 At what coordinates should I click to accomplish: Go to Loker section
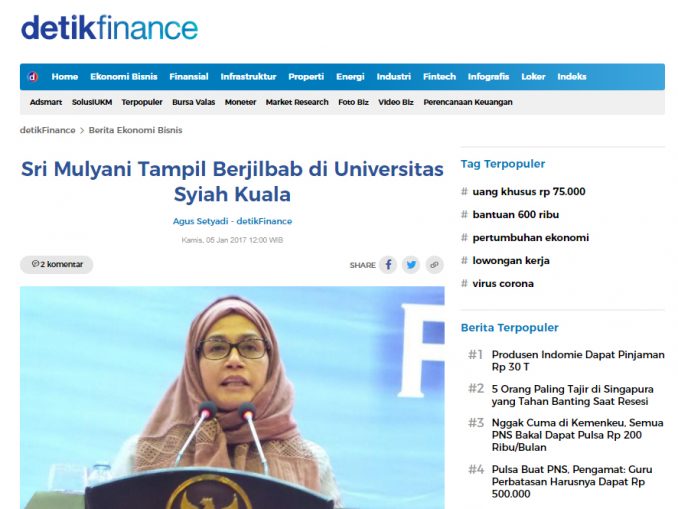(533, 77)
